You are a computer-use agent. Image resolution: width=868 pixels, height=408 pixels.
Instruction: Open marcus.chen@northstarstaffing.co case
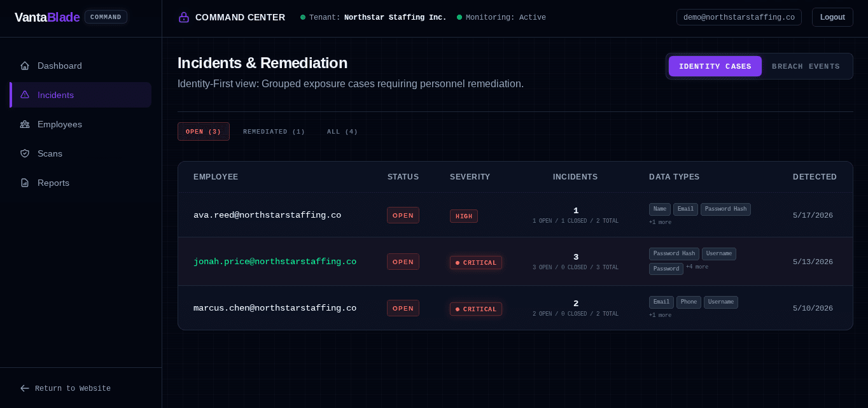pyautogui.click(x=275, y=308)
